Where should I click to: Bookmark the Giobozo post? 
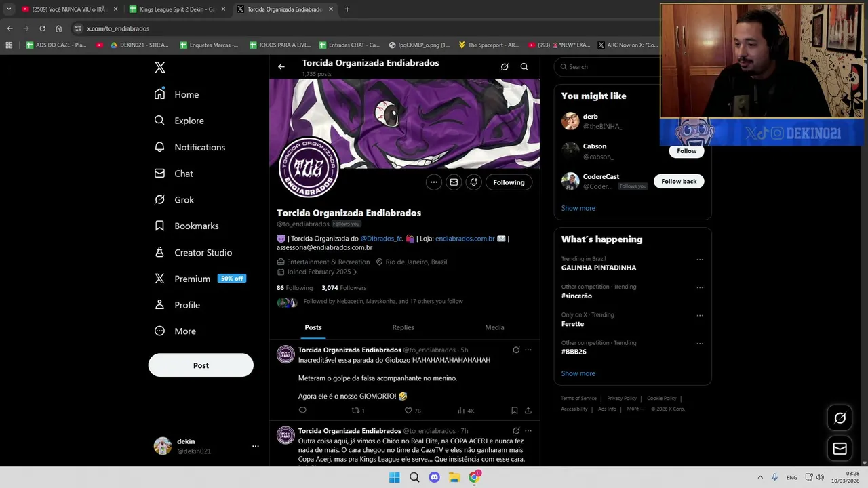tap(515, 411)
